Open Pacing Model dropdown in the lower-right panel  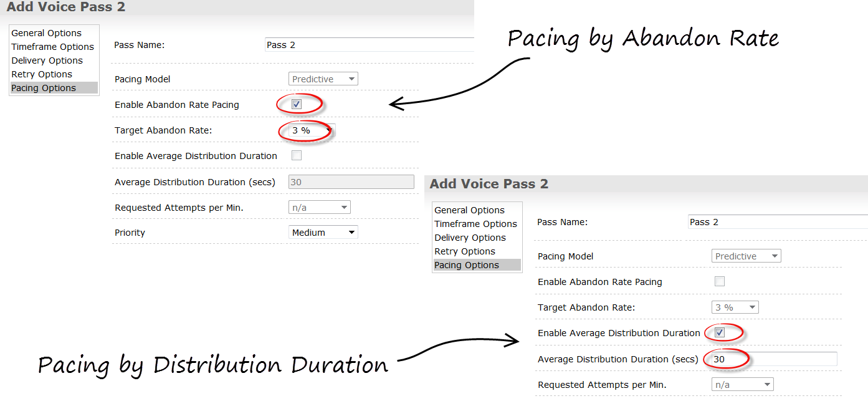coord(746,256)
